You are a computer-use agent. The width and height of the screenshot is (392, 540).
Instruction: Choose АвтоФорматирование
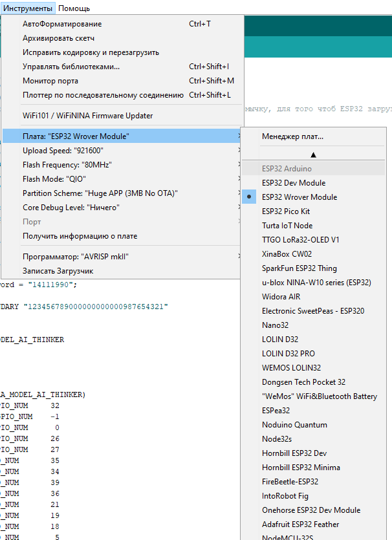122,24
